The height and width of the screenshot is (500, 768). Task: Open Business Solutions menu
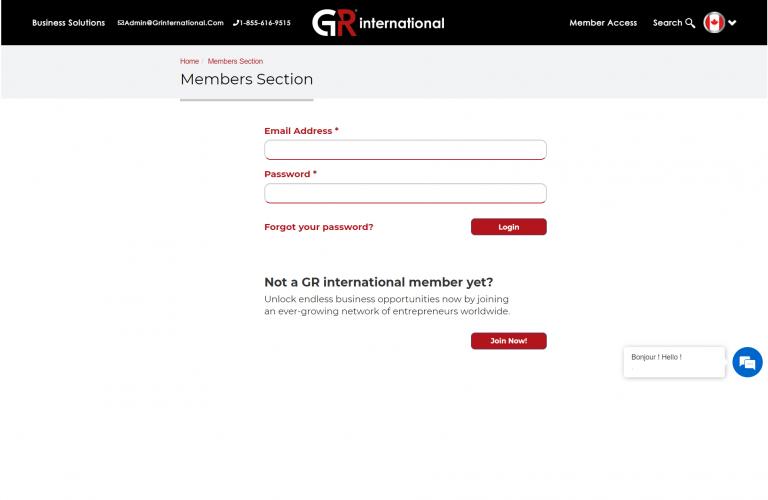(69, 23)
